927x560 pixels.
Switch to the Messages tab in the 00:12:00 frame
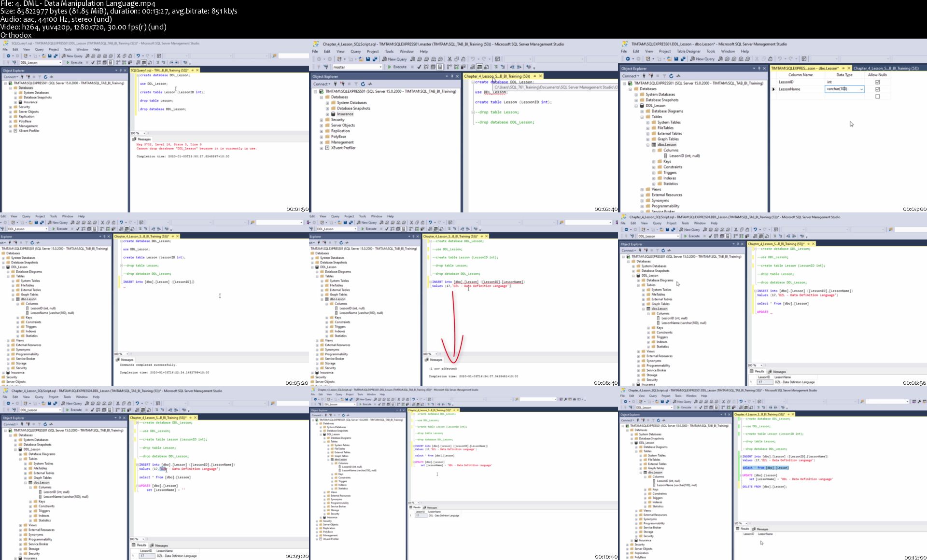pos(760,529)
